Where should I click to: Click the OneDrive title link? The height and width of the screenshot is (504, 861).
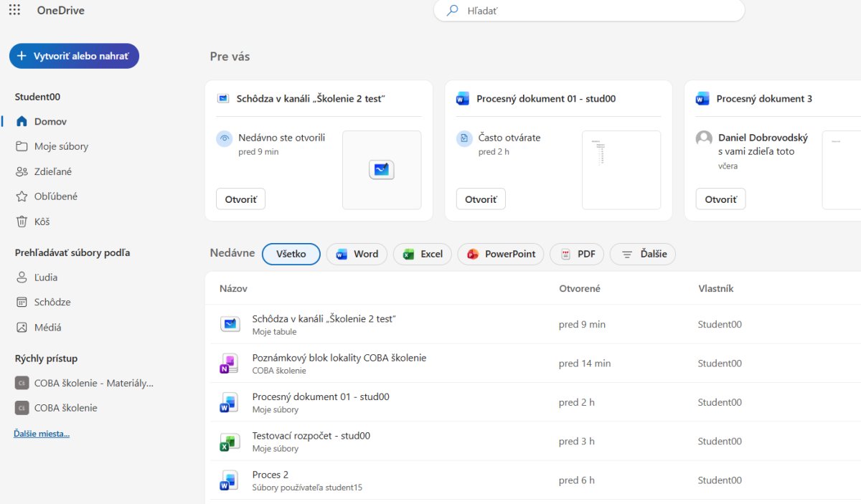coord(61,11)
